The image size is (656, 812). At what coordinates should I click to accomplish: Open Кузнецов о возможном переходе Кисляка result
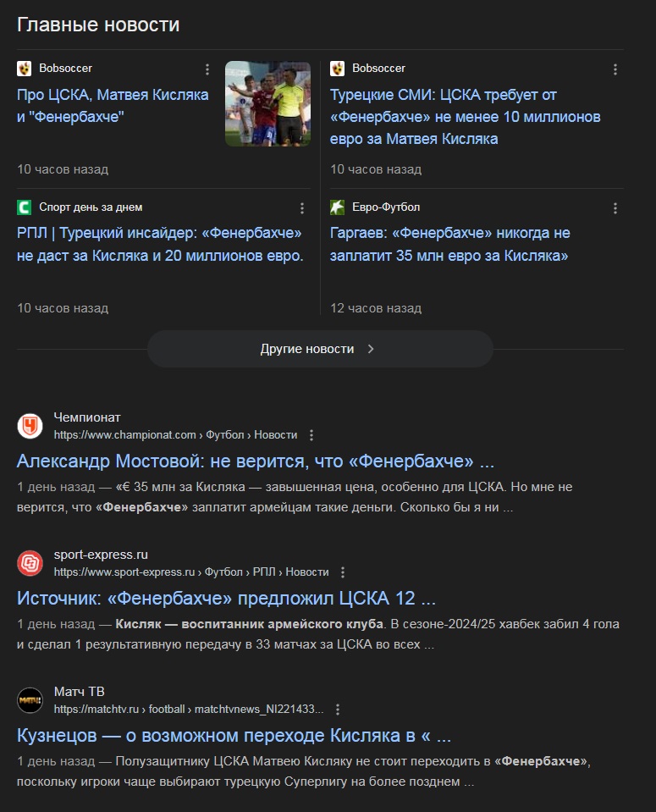click(x=234, y=735)
